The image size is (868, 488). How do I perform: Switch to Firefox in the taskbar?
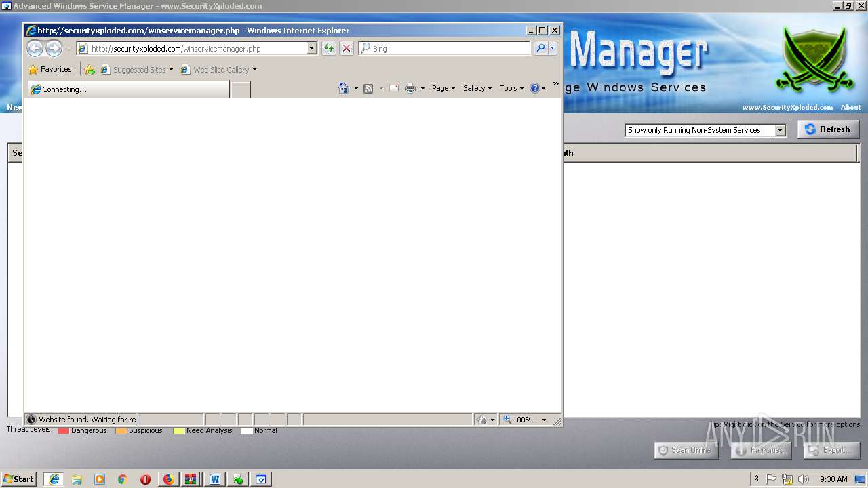tap(168, 479)
